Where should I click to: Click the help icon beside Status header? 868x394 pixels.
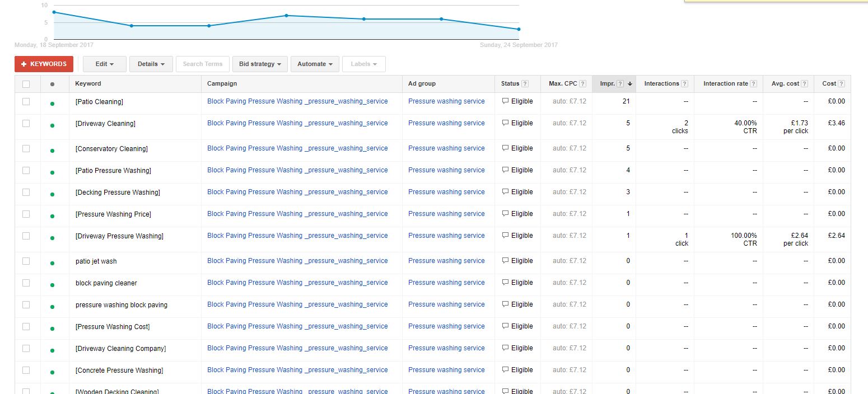point(525,84)
